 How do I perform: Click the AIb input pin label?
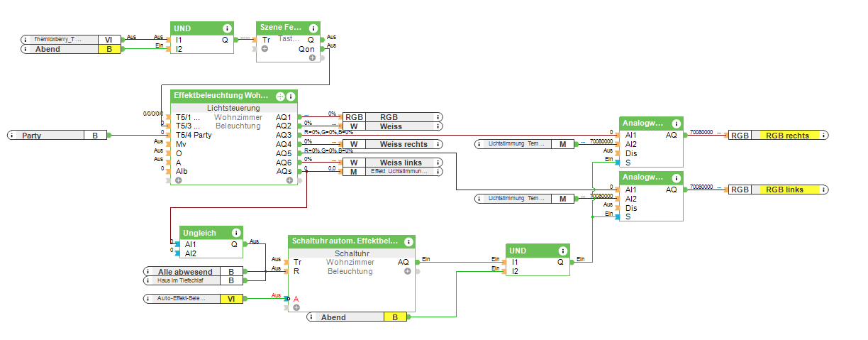pyautogui.click(x=182, y=171)
